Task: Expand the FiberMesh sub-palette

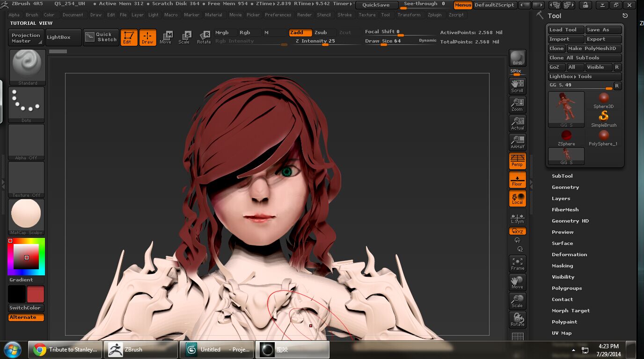Action: [565, 210]
